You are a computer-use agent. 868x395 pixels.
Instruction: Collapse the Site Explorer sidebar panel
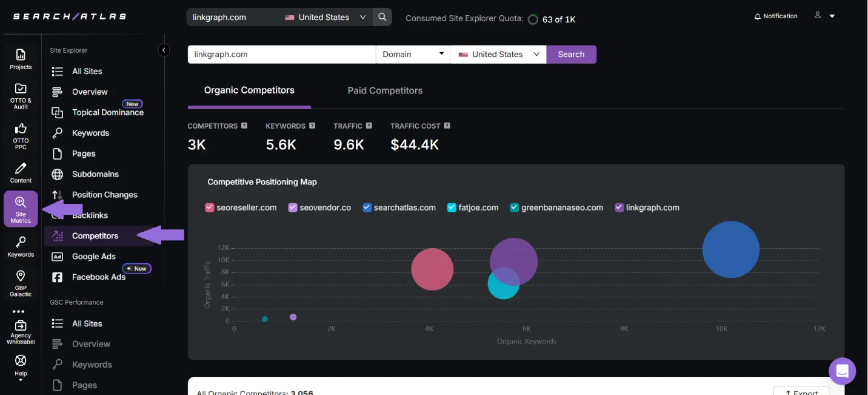[x=164, y=50]
